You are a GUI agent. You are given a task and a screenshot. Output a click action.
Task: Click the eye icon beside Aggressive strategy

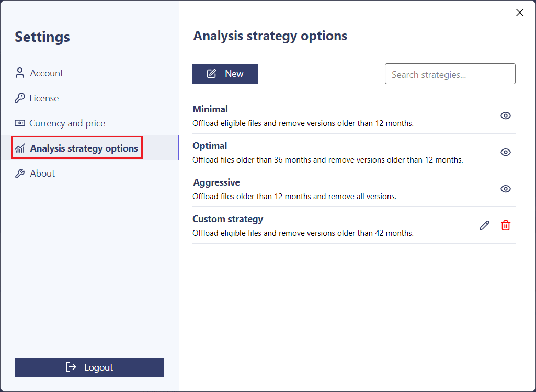click(x=506, y=189)
